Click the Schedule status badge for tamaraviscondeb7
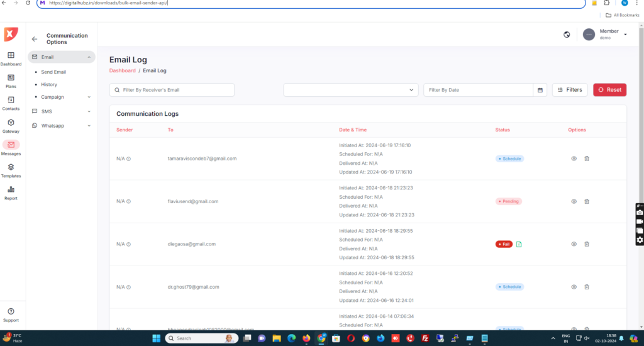The width and height of the screenshot is (644, 346). pyautogui.click(x=509, y=159)
